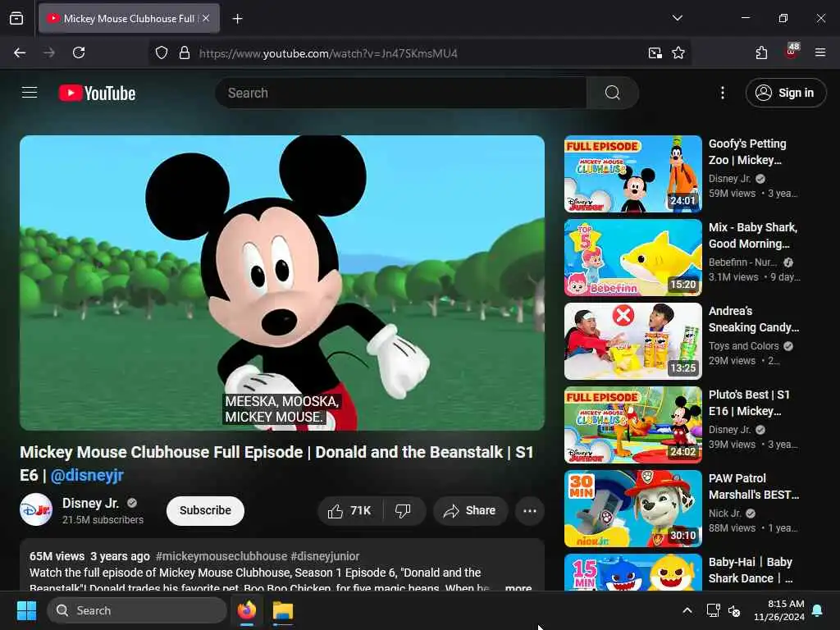Click the URL address bar
840x630 pixels.
418,53
